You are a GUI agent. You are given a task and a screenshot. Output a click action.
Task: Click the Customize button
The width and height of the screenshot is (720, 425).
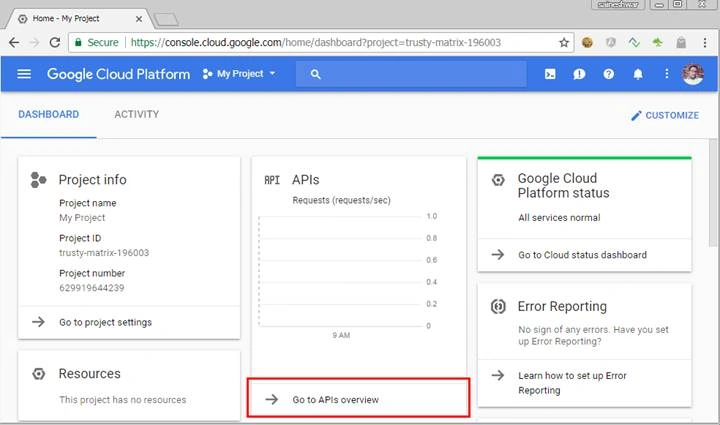[665, 116]
